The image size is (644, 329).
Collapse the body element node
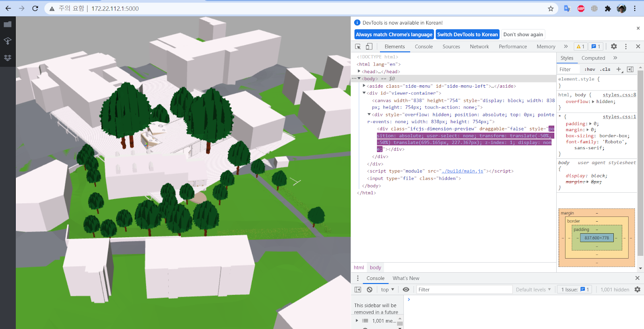click(359, 78)
